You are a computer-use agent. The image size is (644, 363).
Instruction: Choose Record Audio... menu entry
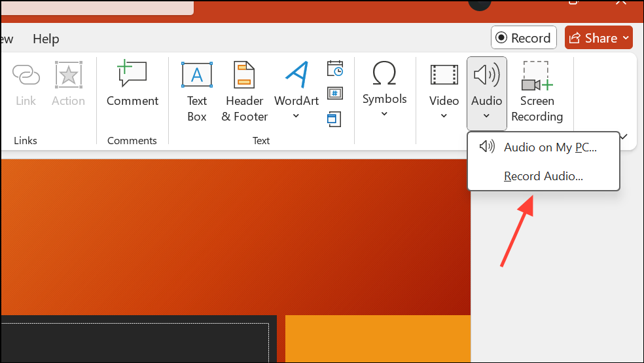543,176
